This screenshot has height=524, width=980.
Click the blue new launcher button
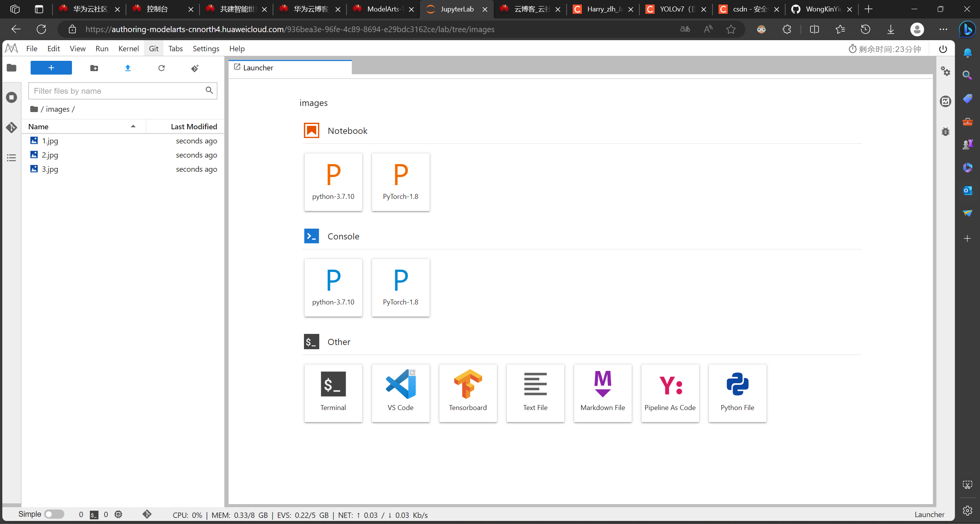51,68
